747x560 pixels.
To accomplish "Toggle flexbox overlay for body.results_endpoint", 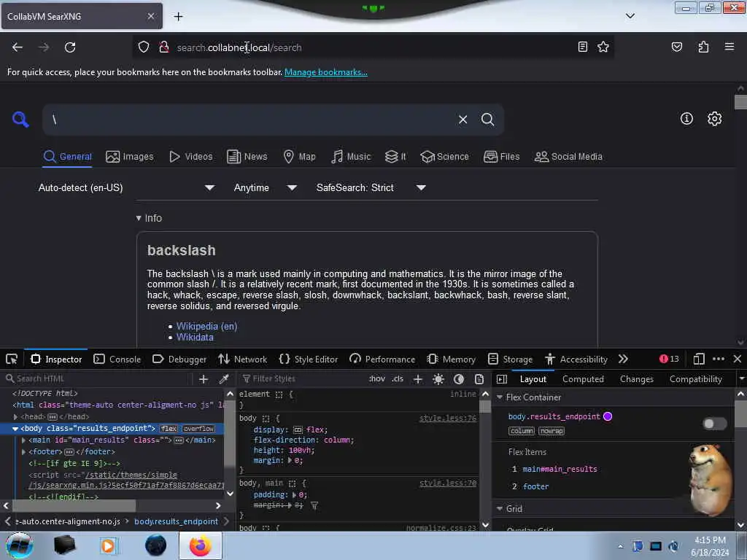I will click(715, 424).
